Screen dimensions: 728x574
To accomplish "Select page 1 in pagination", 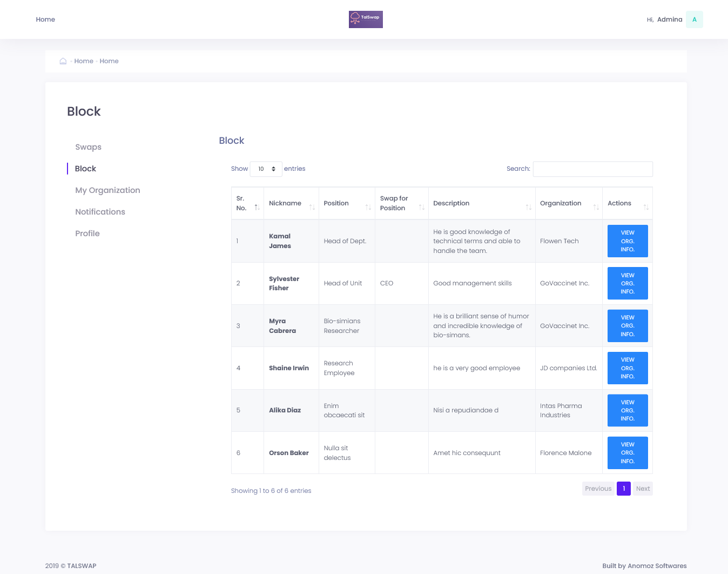I will pos(623,489).
